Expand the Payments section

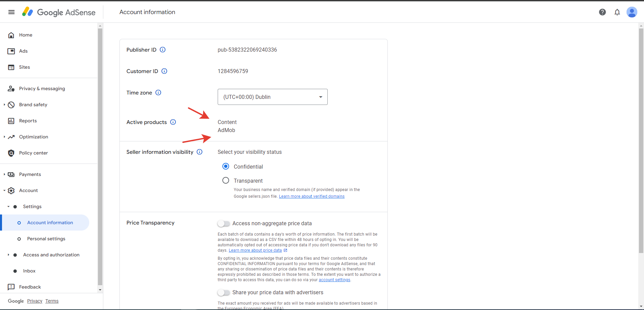coord(4,174)
